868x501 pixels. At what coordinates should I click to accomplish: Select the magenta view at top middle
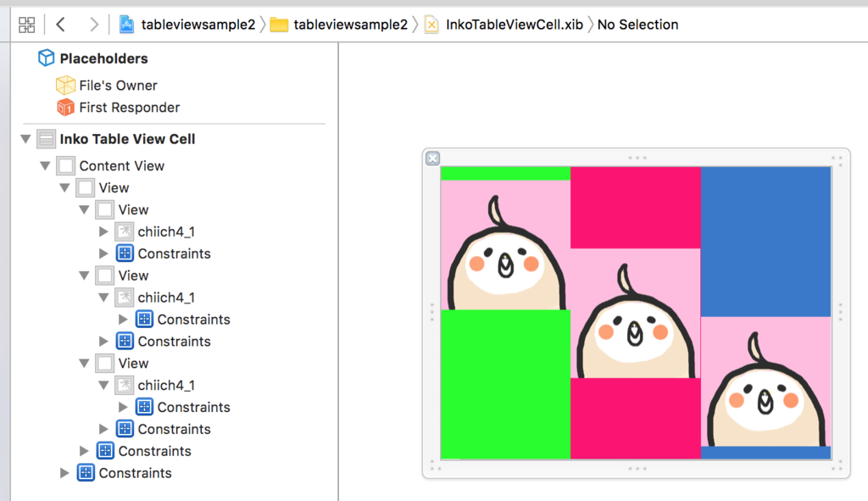pyautogui.click(x=636, y=208)
